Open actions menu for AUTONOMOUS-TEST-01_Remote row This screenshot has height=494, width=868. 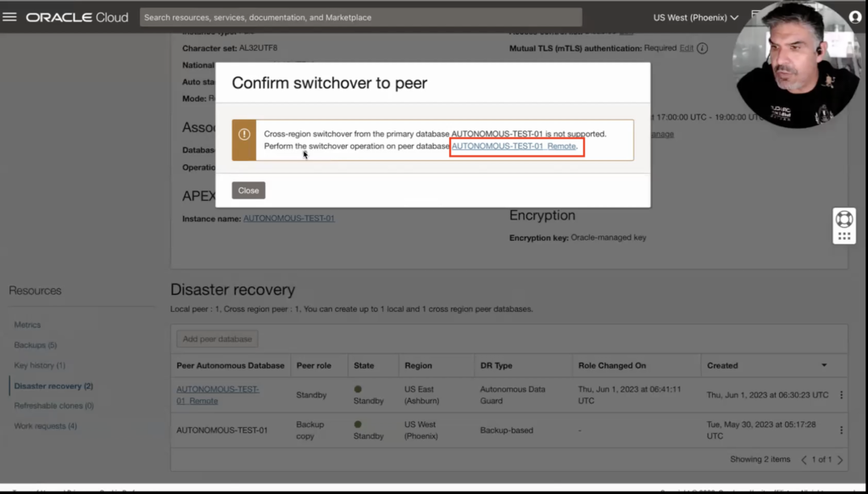pyautogui.click(x=841, y=395)
